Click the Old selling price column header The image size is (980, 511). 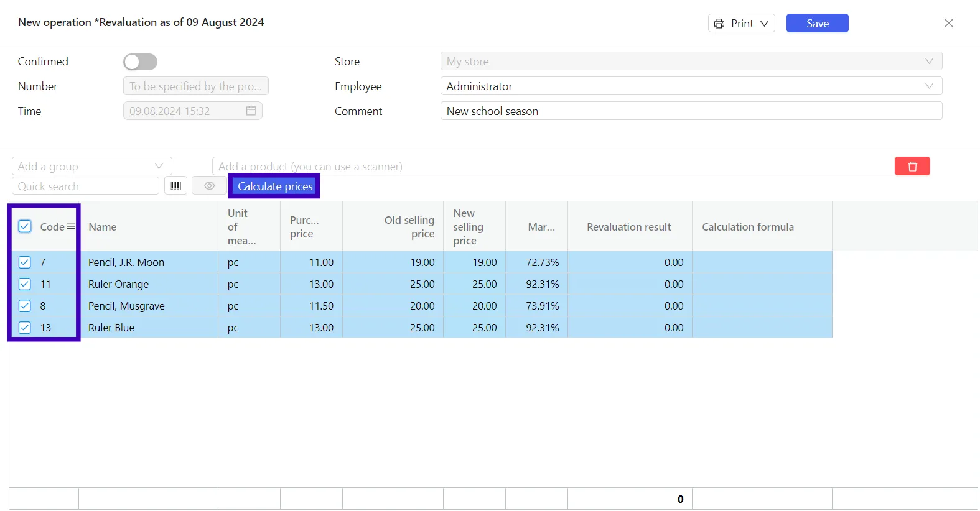(x=393, y=226)
